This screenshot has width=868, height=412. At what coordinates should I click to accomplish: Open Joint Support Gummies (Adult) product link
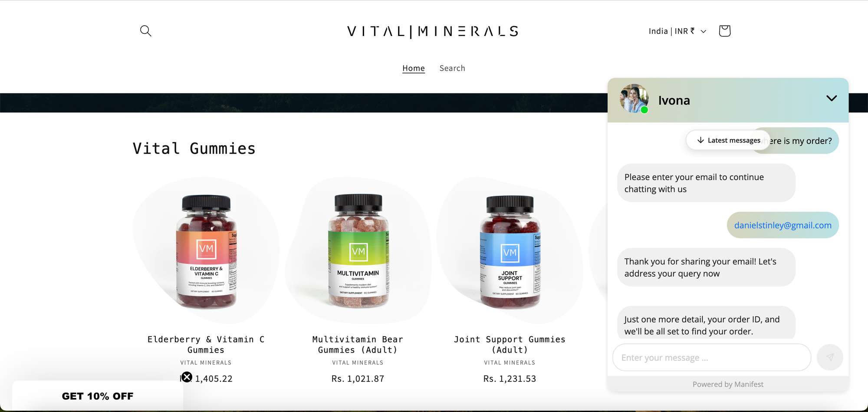coord(510,345)
